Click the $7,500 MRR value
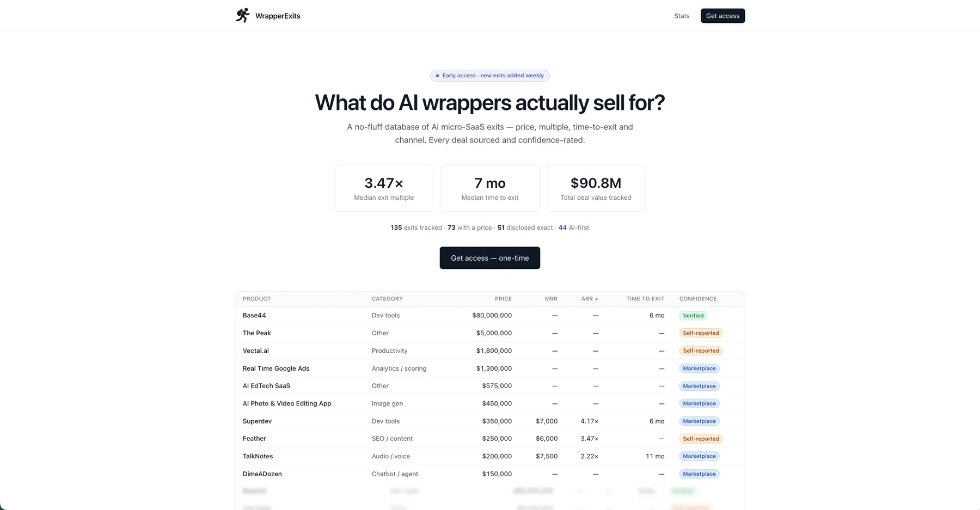Image resolution: width=980 pixels, height=510 pixels. [x=547, y=457]
